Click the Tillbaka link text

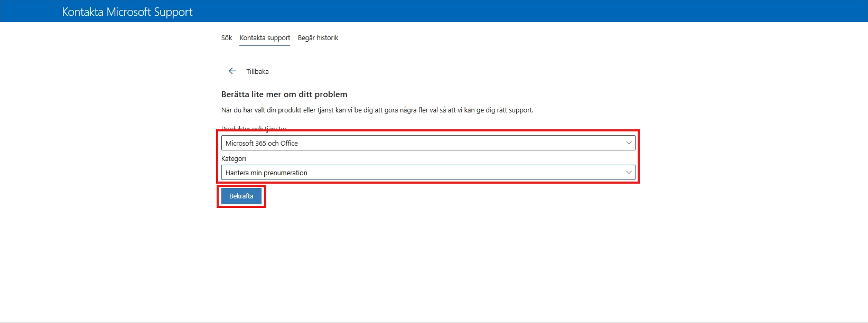[257, 72]
